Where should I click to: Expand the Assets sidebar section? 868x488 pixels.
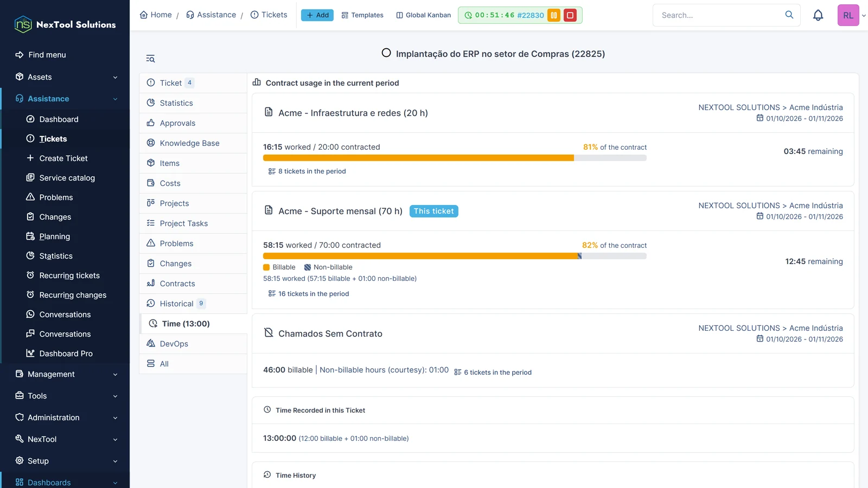point(65,77)
